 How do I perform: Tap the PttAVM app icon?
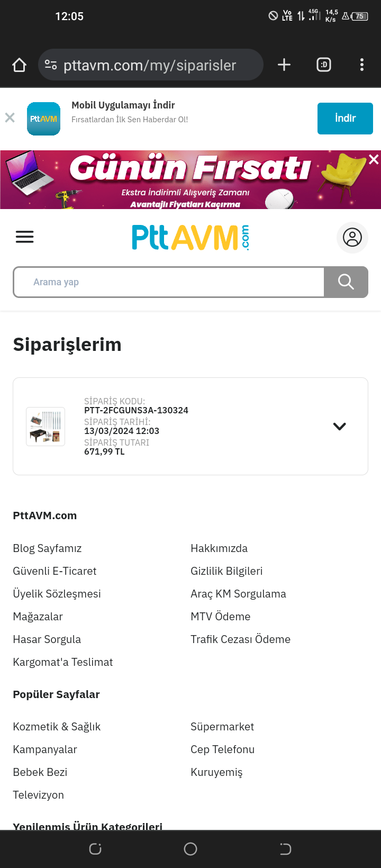pyautogui.click(x=43, y=119)
